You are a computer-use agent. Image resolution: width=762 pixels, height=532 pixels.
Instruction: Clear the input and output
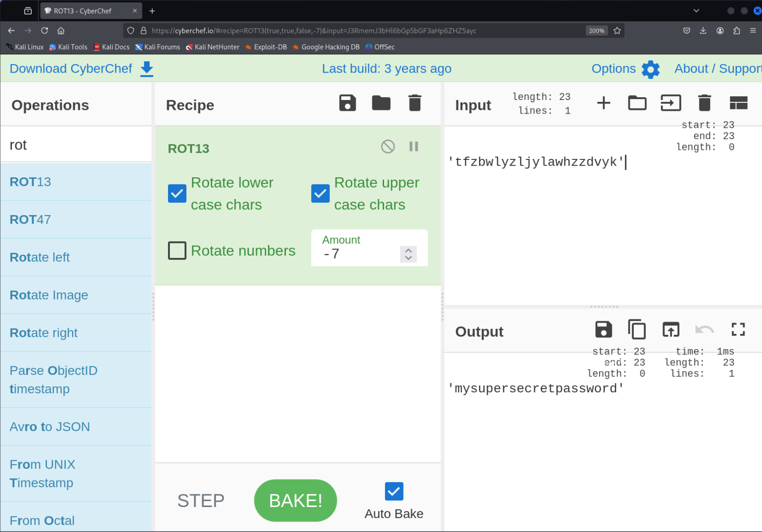pos(704,103)
